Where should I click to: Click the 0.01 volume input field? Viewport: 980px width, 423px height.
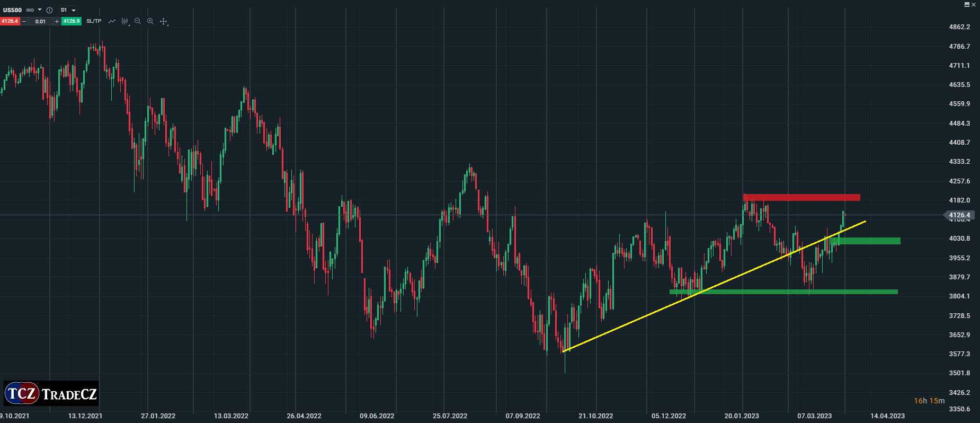[40, 21]
